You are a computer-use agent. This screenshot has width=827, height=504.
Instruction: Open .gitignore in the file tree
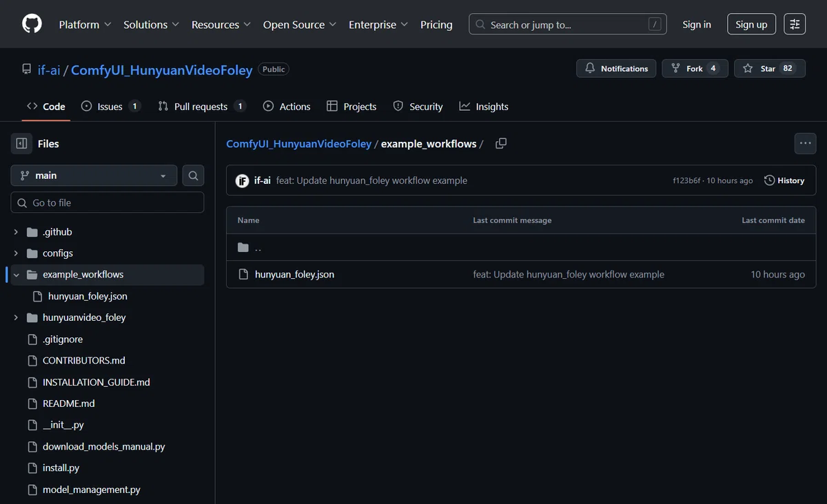pyautogui.click(x=63, y=339)
